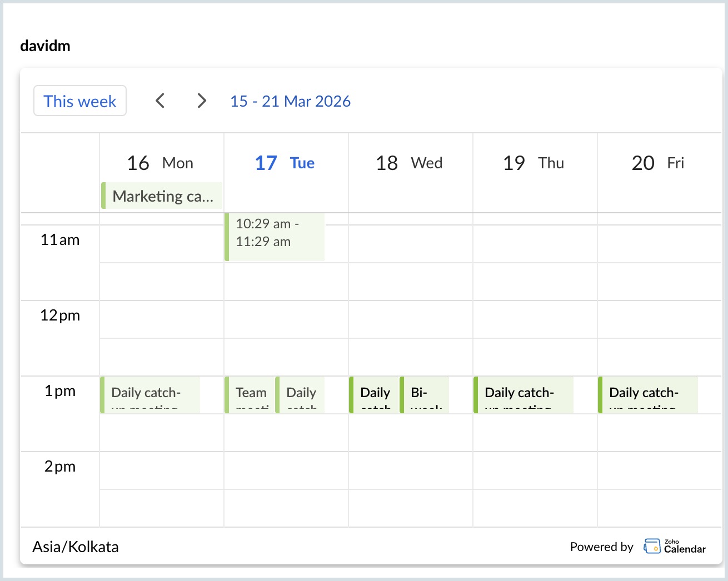The width and height of the screenshot is (728, 581).
Task: Click the davidm calendar title
Action: point(45,45)
